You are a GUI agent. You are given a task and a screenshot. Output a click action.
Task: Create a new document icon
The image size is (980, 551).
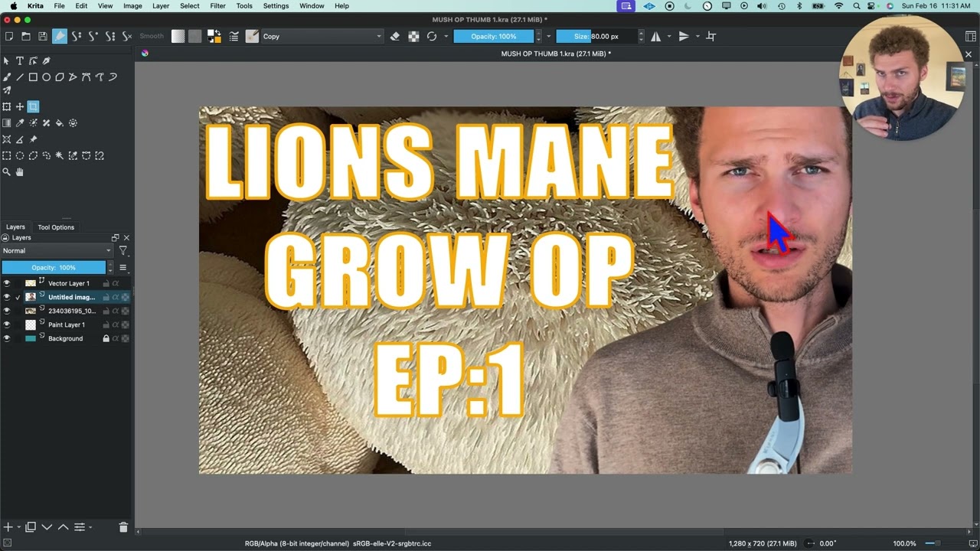[9, 36]
